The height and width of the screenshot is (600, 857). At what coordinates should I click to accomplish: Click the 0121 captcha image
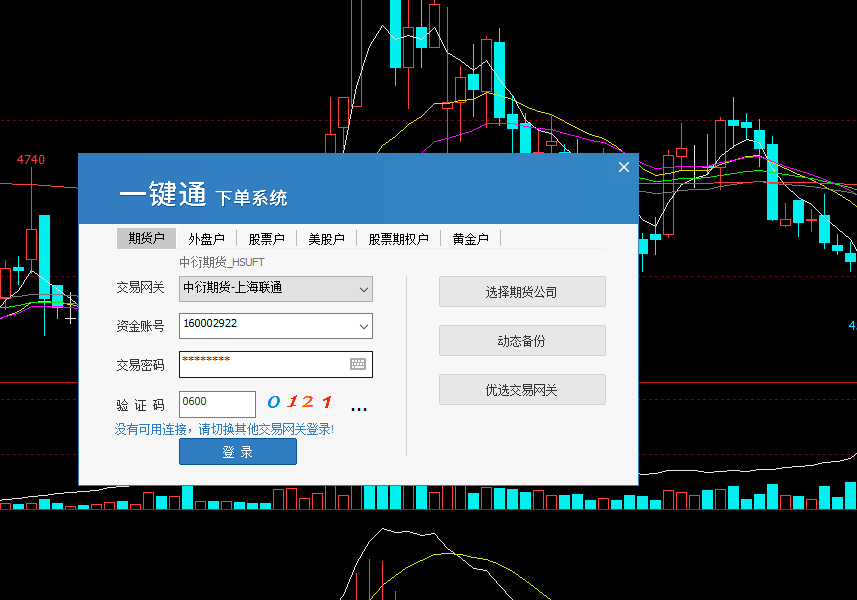300,402
